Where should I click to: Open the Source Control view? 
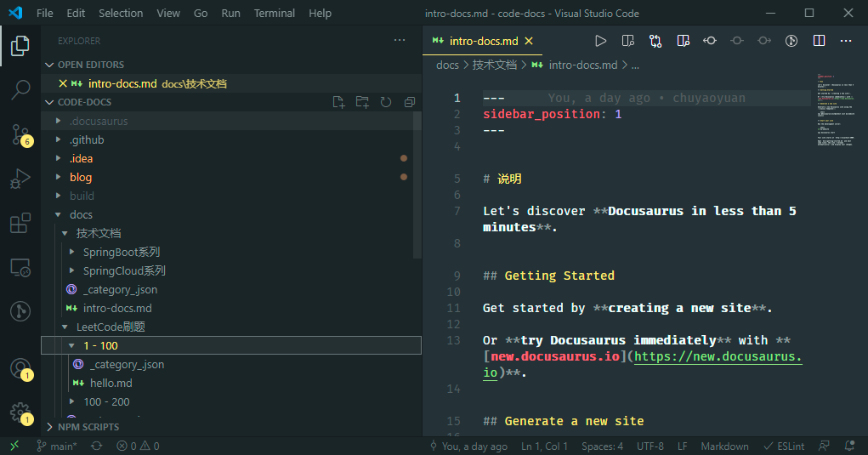pos(20,134)
